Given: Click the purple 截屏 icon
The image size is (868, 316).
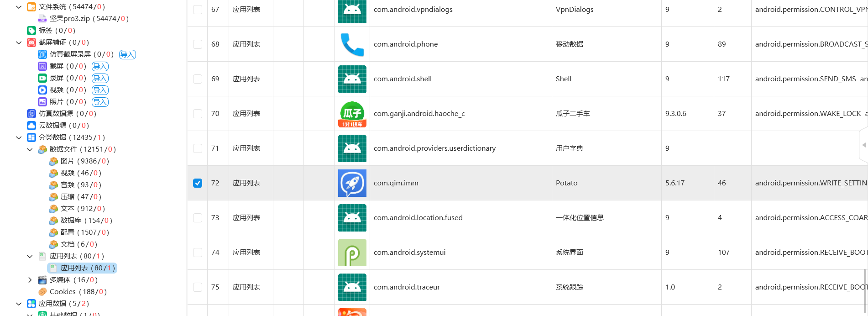Looking at the screenshot, I should 42,66.
